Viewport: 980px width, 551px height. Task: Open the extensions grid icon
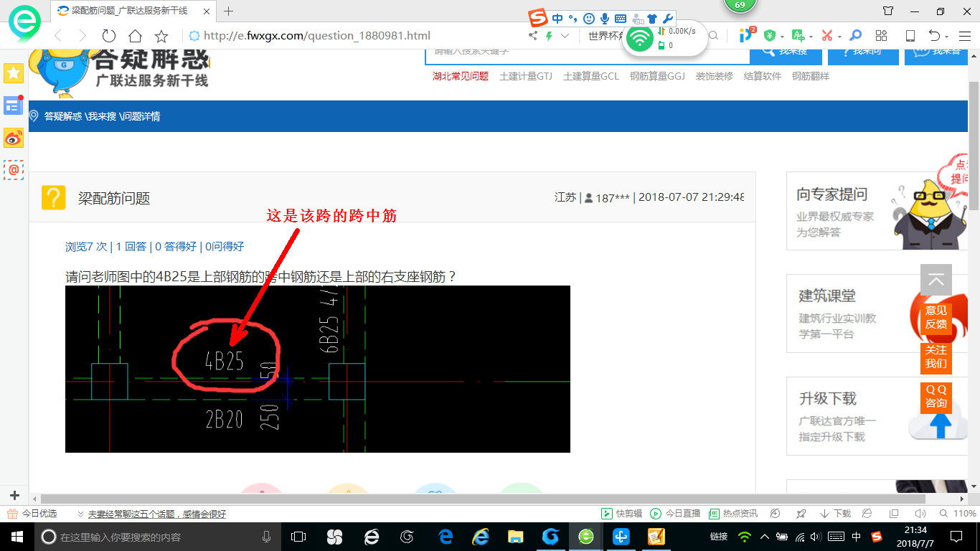click(882, 36)
